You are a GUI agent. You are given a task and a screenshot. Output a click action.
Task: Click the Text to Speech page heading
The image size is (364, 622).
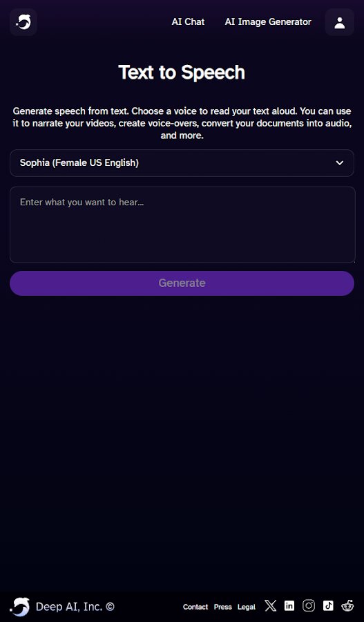tap(182, 73)
